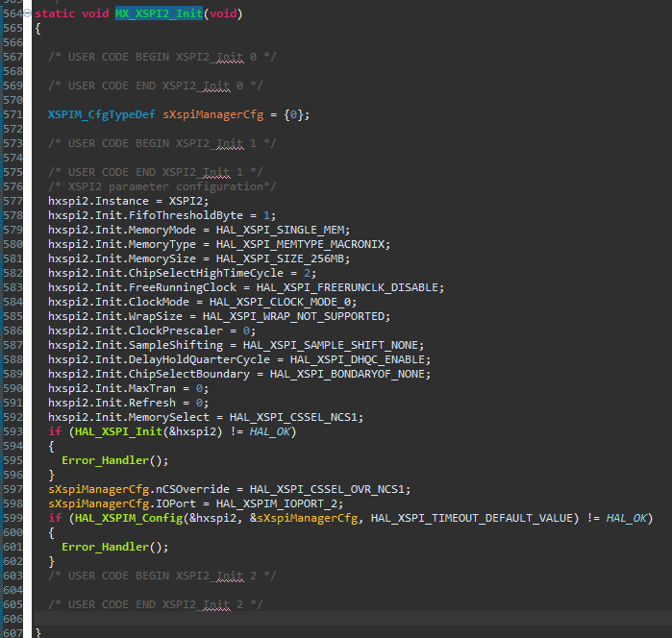Click HAL_XSPI_MEMTYPE_MACRONIX value
The width and height of the screenshot is (672, 638).
coord(300,244)
